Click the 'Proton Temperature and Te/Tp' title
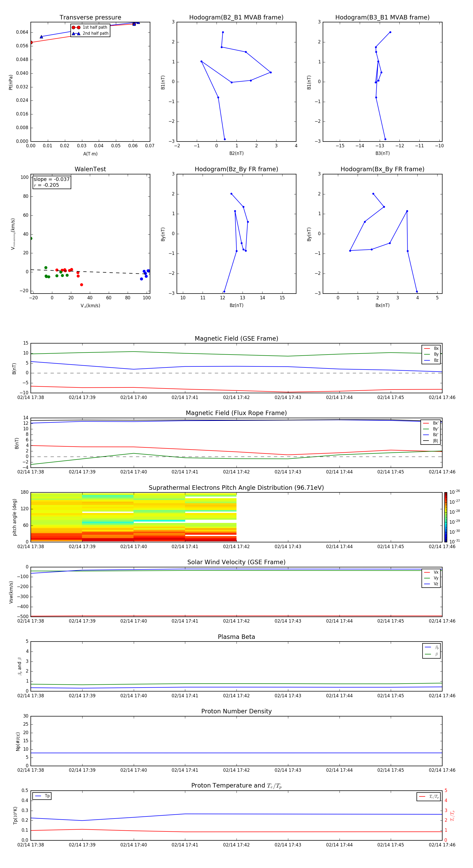Viewport: 473px width, 868px height. click(236, 785)
